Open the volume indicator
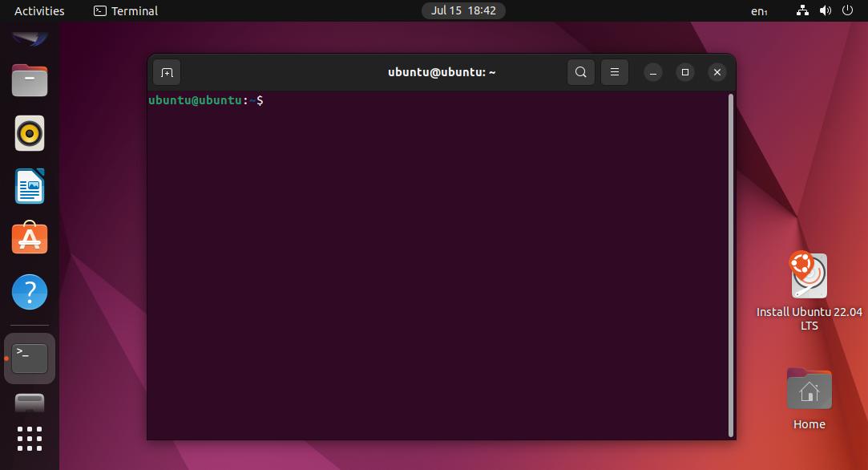The image size is (868, 470). [x=826, y=10]
